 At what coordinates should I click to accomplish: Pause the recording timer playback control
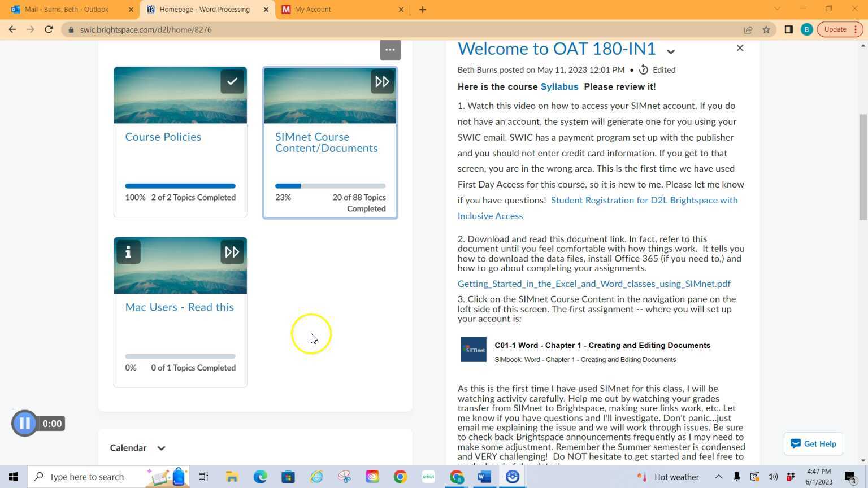click(24, 423)
